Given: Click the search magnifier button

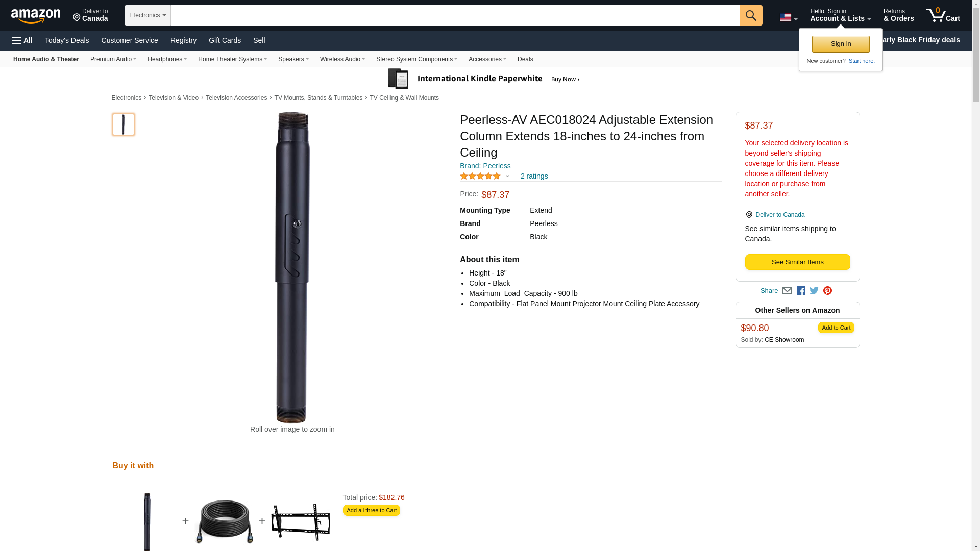Looking at the screenshot, I should [750, 15].
